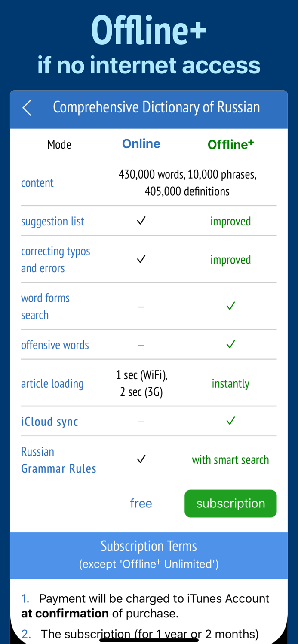Screen dimensions: 298x644
Task: Expand Subscription Terms section
Action: pos(149,546)
